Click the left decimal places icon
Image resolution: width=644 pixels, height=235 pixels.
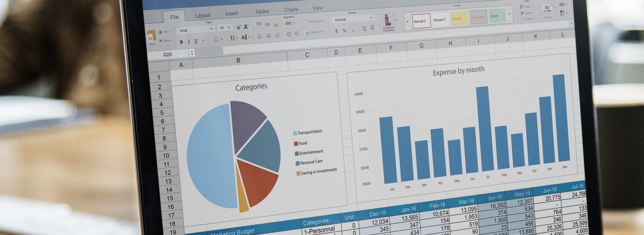pyautogui.click(x=364, y=28)
